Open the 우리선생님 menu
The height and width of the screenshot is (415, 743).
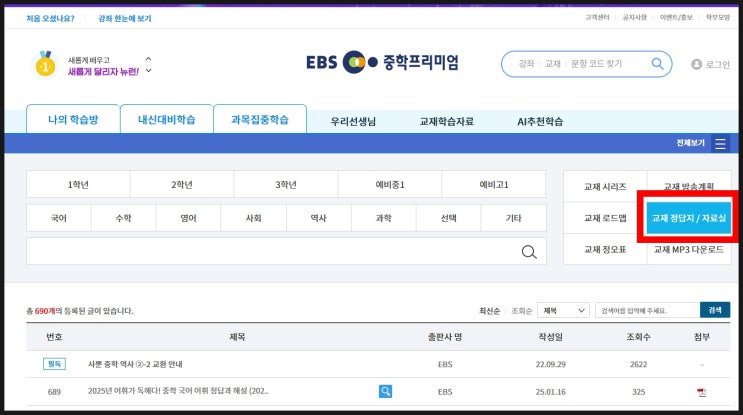click(353, 122)
